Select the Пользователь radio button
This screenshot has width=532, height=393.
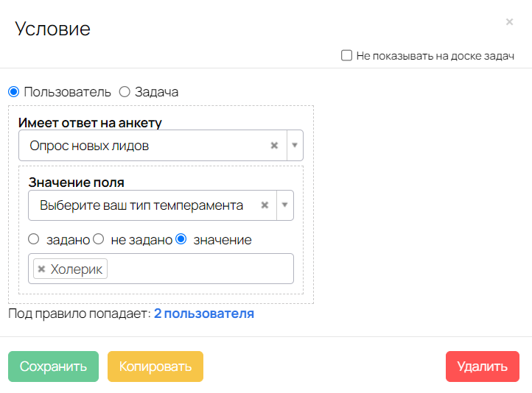click(x=13, y=92)
